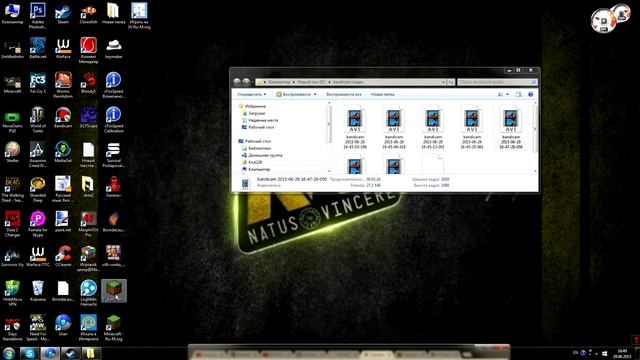Select the cFosSpeed Calibration shortcut
640x360 pixels.
point(113,120)
